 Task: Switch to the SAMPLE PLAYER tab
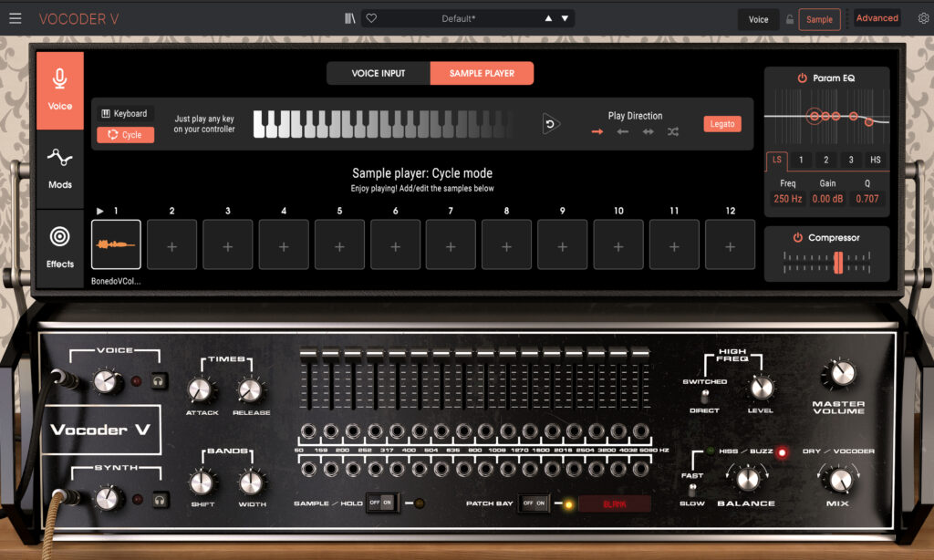coord(482,73)
